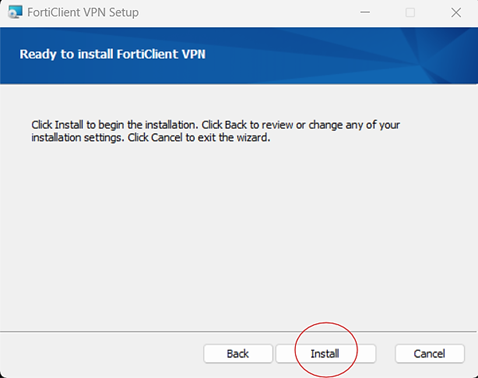
Task: Cancel the FortiClient VPN setup
Action: coord(430,354)
